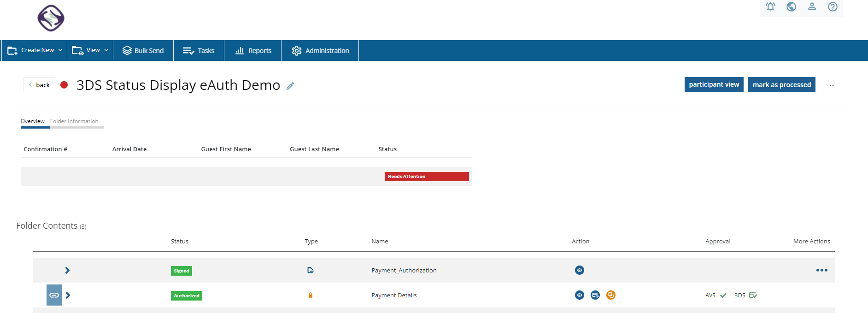Image resolution: width=868 pixels, height=313 pixels.
Task: Click the Authorized status badge
Action: 187,296
